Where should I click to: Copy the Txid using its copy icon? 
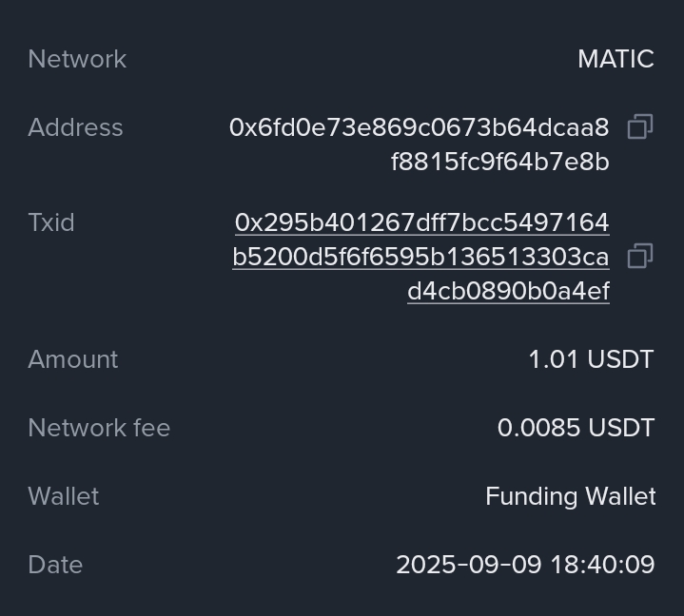coord(640,257)
